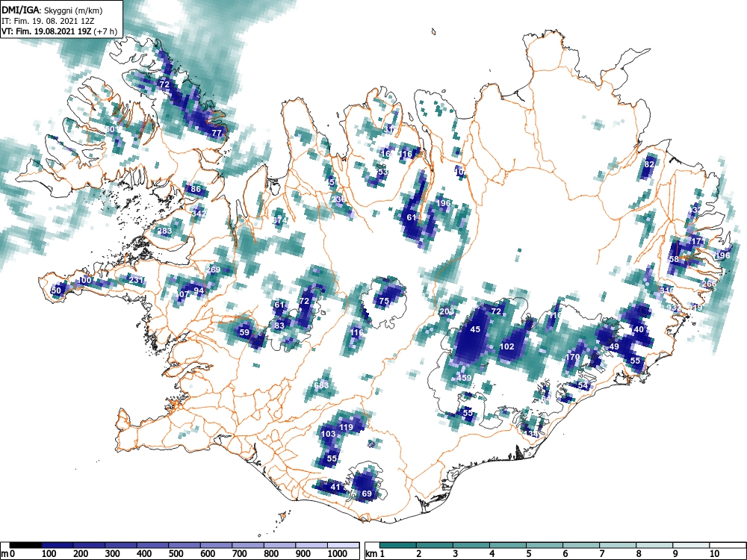Click the map value 102
747x560 pixels.
507,346
